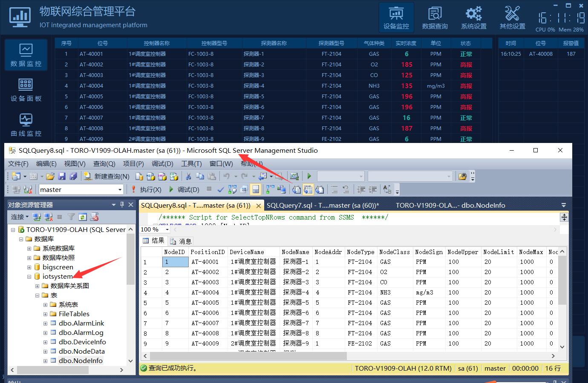The width and height of the screenshot is (588, 383).
Task: Click the 曲线监控 sidebar icon
Action: pos(26,125)
